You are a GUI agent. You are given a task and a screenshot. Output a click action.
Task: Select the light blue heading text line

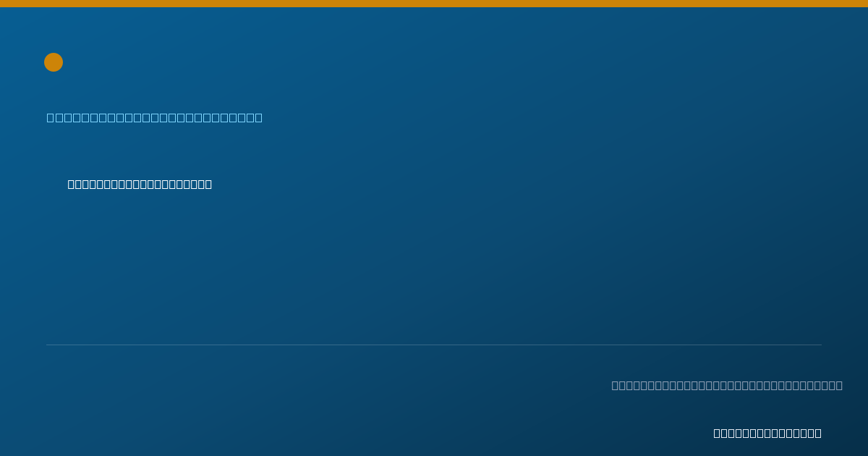coord(155,117)
